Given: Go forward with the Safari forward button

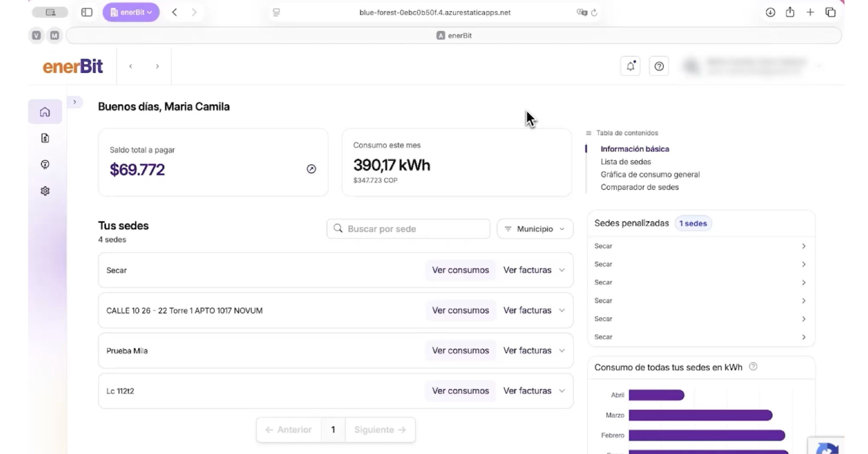Looking at the screenshot, I should click(194, 13).
